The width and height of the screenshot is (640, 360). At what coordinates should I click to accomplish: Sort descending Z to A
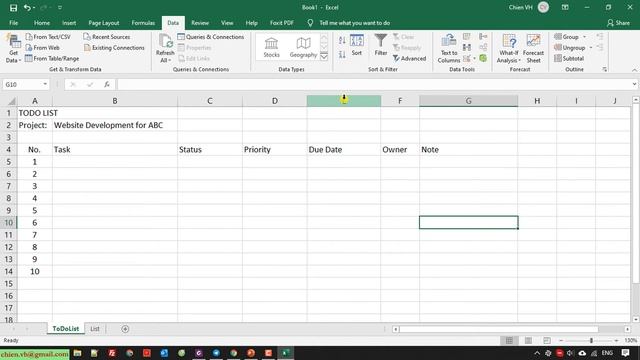pyautogui.click(x=342, y=54)
